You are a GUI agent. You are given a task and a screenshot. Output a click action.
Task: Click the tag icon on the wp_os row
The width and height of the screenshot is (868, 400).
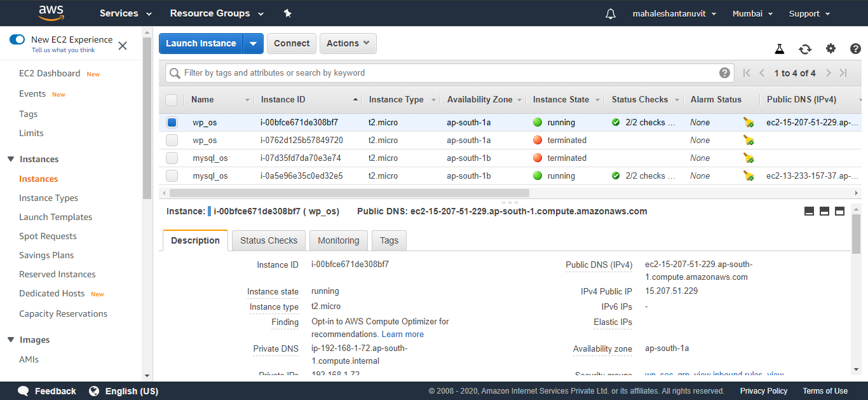tap(749, 122)
